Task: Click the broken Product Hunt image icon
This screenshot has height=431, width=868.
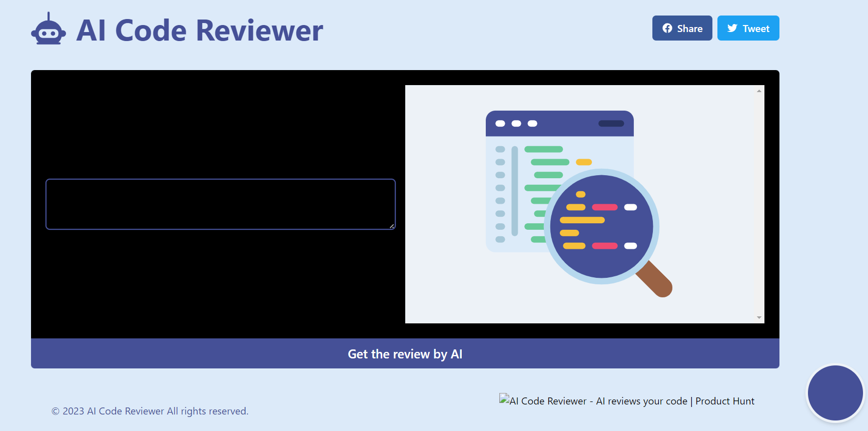Action: [504, 399]
